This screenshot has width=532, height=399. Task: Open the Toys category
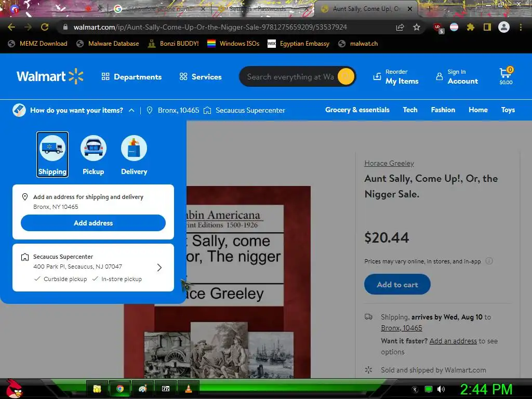[x=508, y=110]
